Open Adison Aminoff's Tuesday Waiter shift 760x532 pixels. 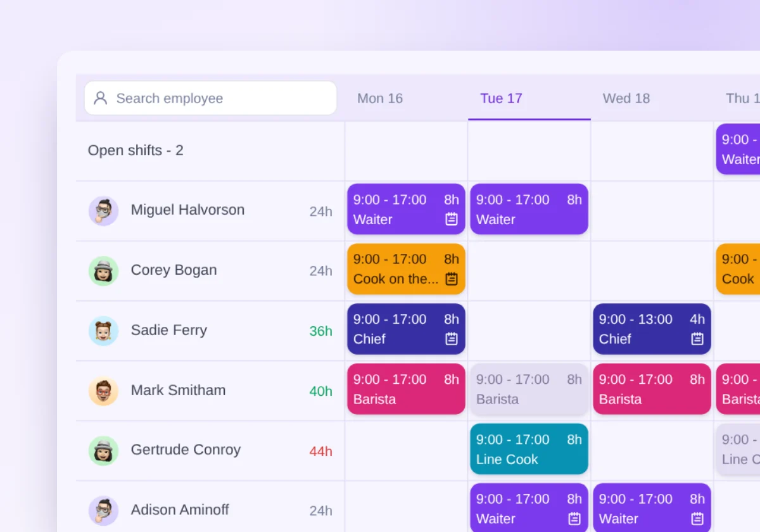pos(529,507)
